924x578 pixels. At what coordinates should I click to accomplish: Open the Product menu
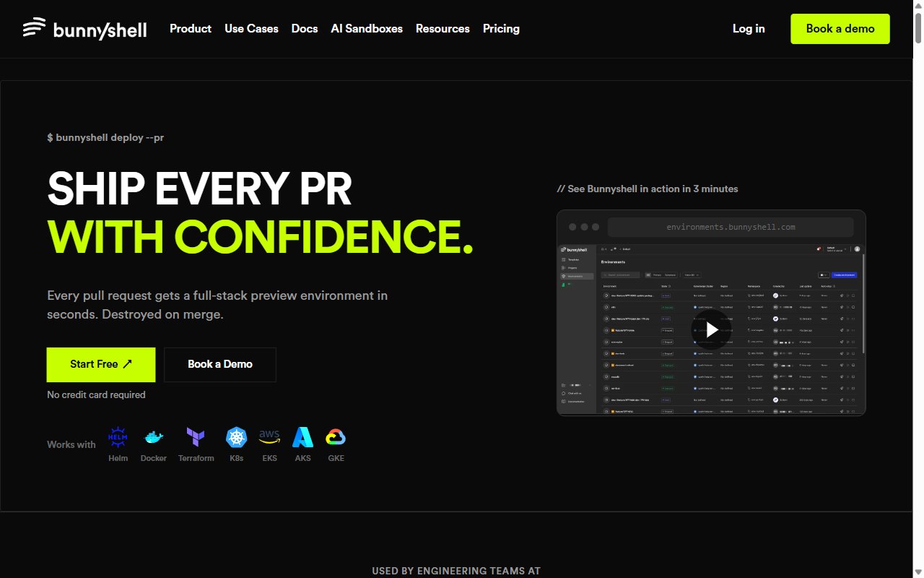191,29
